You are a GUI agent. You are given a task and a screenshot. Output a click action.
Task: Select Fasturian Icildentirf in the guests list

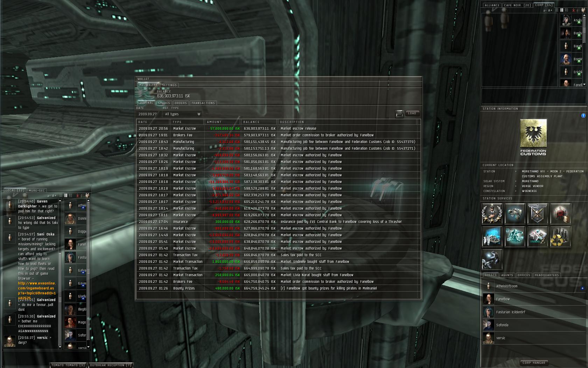point(533,312)
